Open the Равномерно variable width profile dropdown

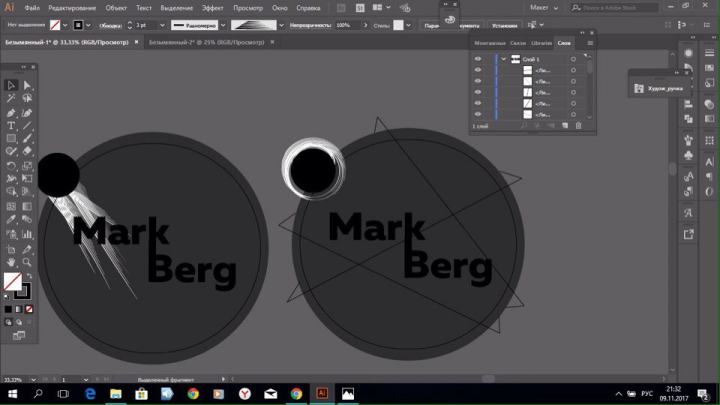223,25
